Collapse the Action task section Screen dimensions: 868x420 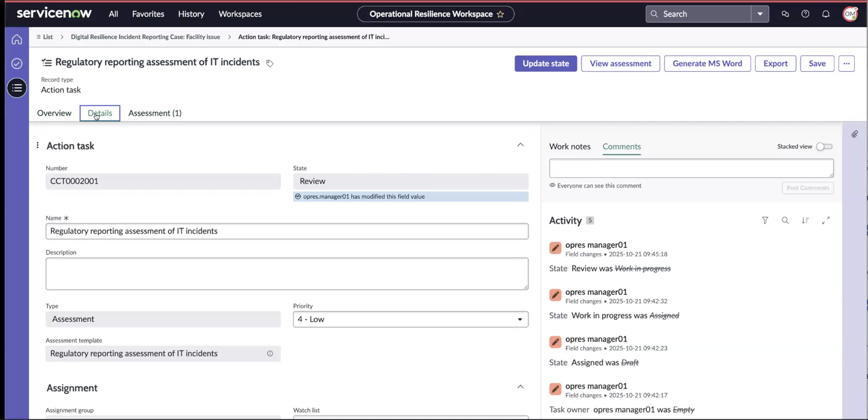520,145
